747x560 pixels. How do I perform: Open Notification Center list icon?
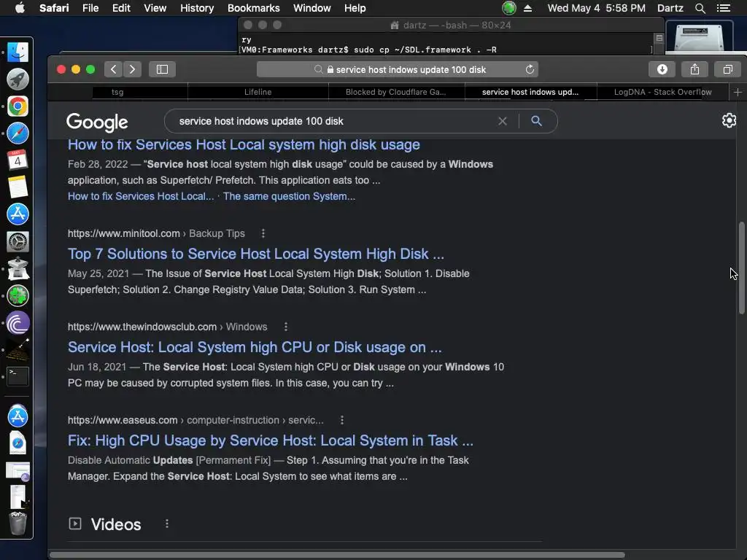point(723,8)
